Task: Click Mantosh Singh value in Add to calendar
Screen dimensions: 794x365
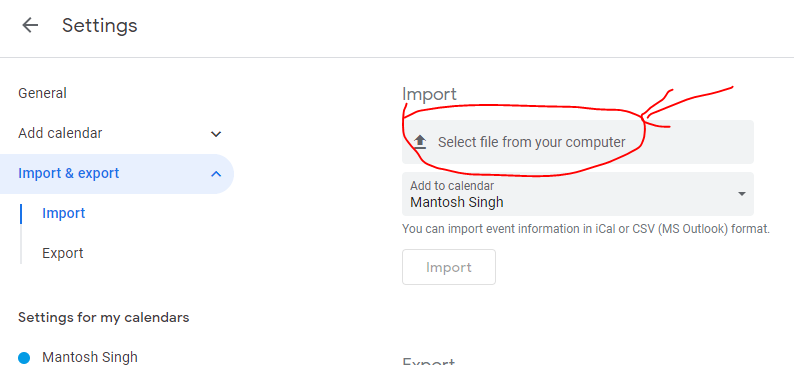Action: [457, 202]
